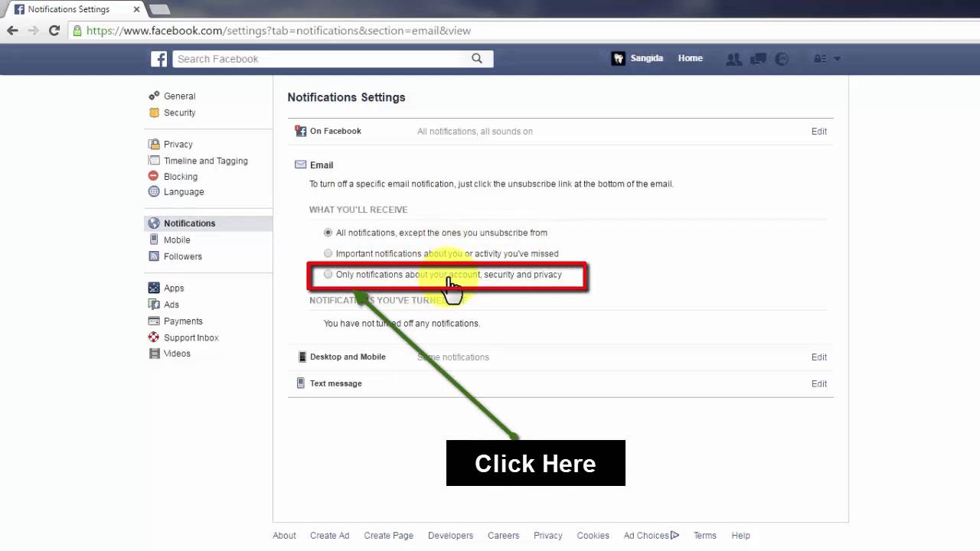Click the Cookies footer link

point(593,536)
